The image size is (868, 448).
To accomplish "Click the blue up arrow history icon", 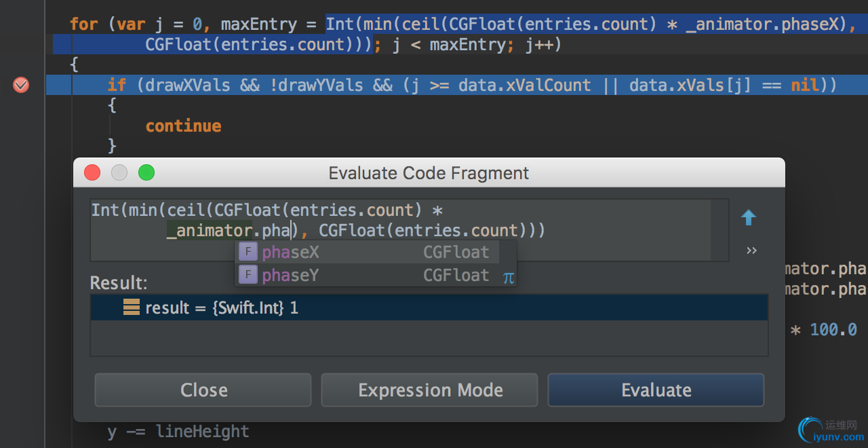I will click(749, 217).
